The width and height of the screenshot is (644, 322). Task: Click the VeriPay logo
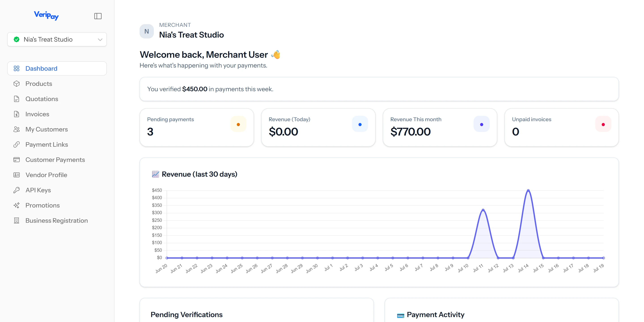(46, 15)
